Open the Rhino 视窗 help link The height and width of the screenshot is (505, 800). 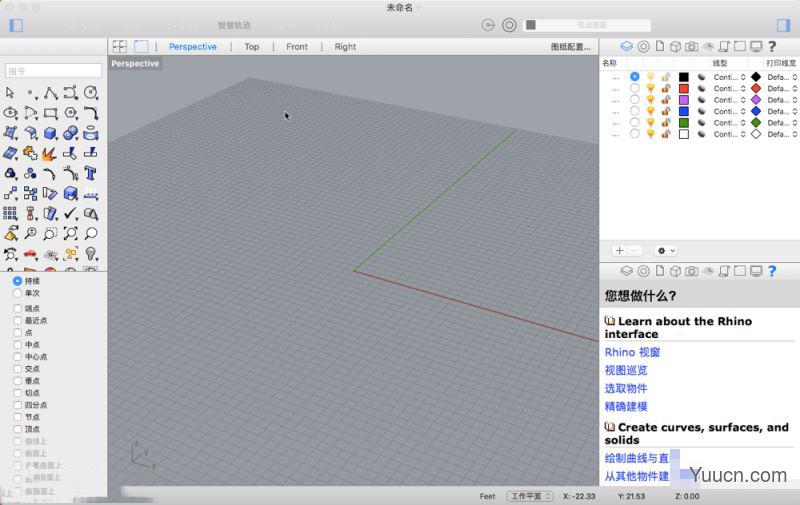pos(632,352)
